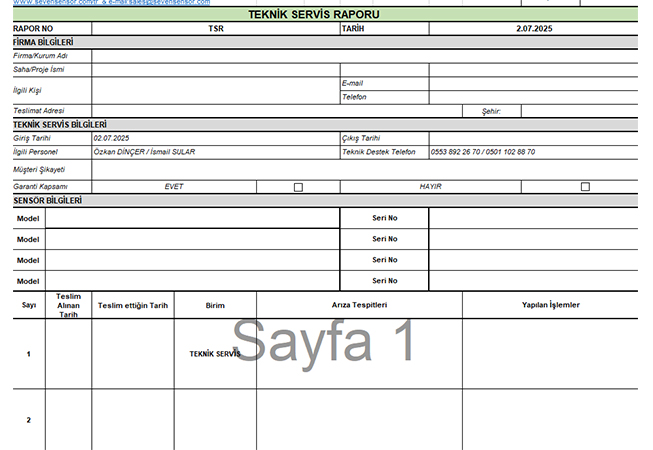
Task: Select the TEKNİK SERVİS unit cell
Action: click(x=215, y=354)
